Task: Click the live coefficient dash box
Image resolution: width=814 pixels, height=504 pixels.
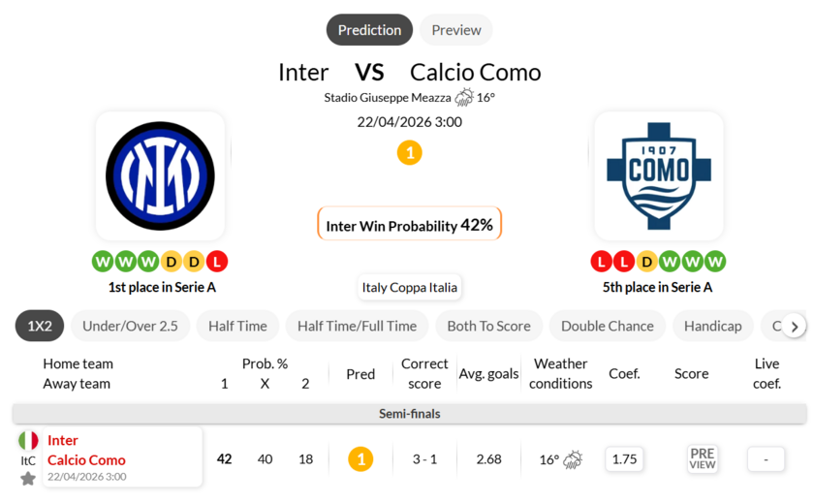Action: [766, 458]
